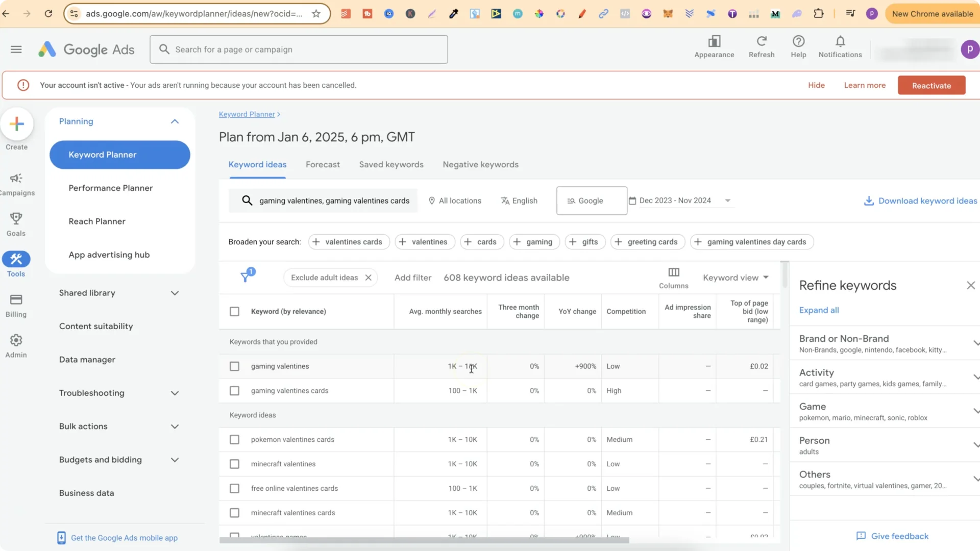Click the Create plus button
980x551 pixels.
click(17, 124)
